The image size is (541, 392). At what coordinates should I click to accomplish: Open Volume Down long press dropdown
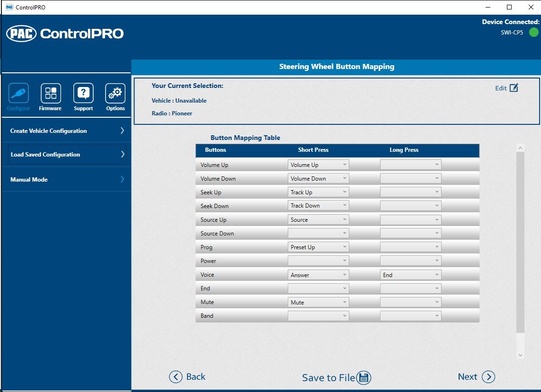click(410, 178)
